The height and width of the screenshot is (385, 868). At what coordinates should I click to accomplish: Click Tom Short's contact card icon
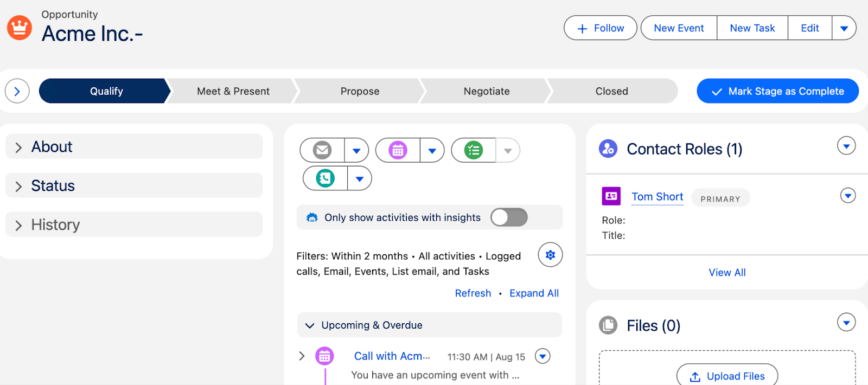(611, 196)
